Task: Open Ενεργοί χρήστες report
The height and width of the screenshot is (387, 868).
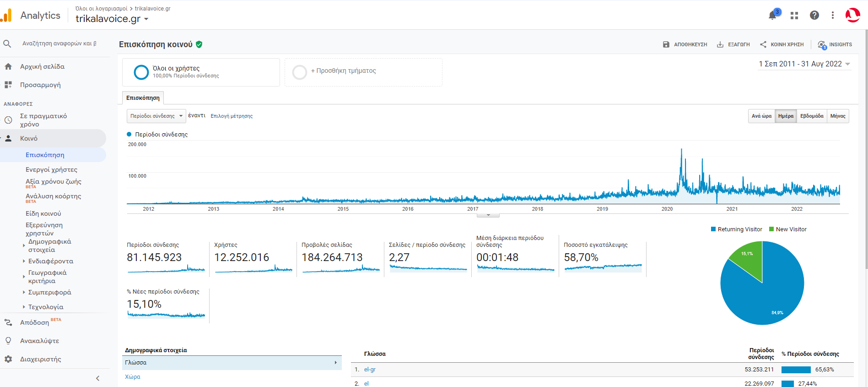Action: (x=51, y=169)
